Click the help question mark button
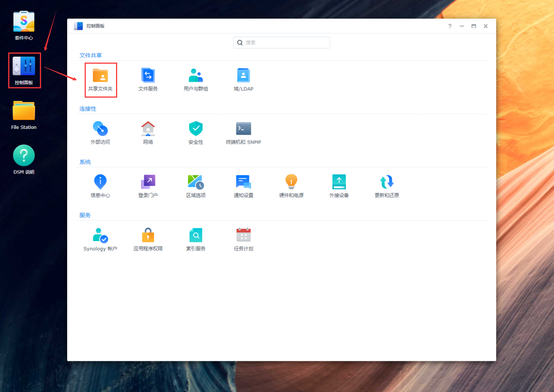554x392 pixels. point(450,26)
